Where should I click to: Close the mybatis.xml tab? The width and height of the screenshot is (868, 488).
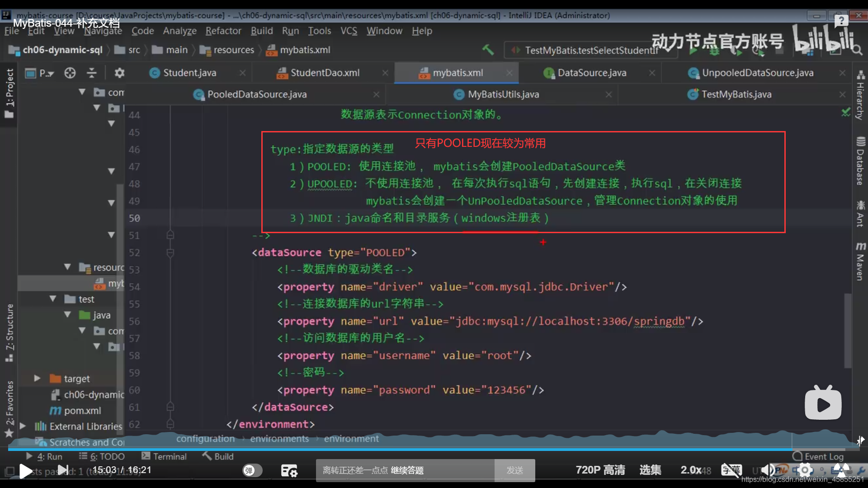(x=509, y=73)
